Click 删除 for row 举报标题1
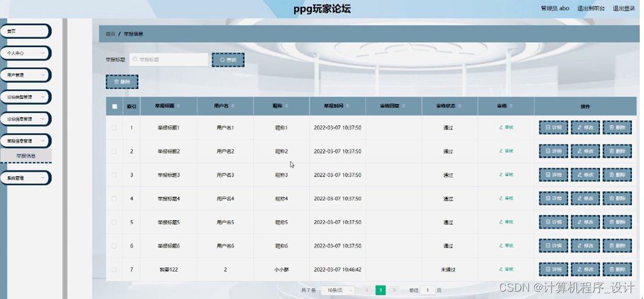This screenshot has height=299, width=644. [x=617, y=128]
